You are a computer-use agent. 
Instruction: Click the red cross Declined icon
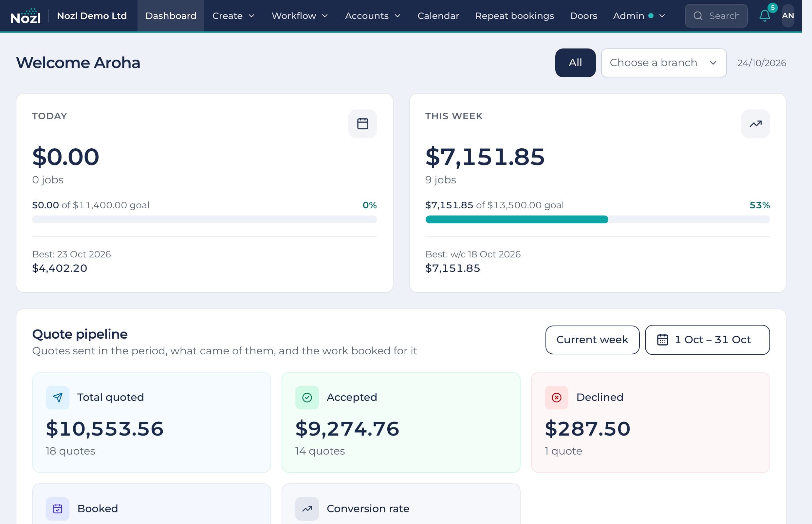(x=557, y=398)
